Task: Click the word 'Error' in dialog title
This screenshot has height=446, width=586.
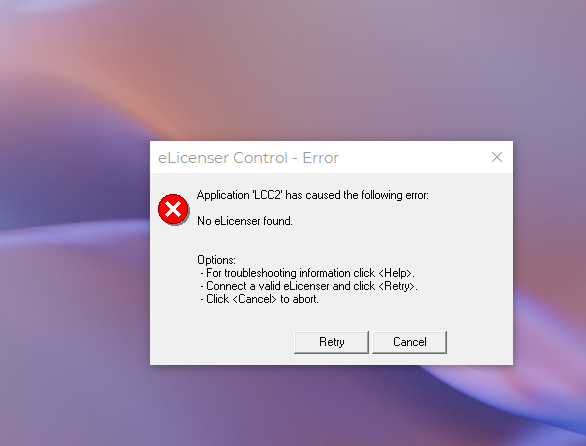Action: tap(320, 158)
